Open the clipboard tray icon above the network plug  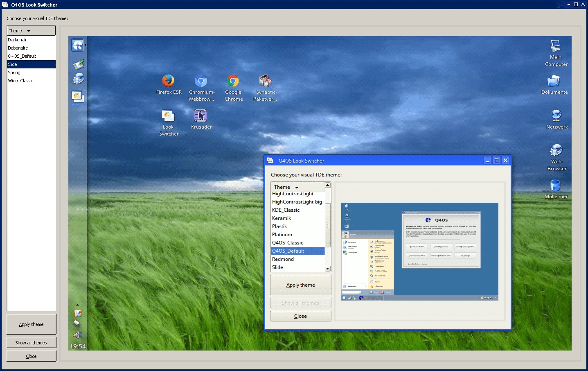78,313
